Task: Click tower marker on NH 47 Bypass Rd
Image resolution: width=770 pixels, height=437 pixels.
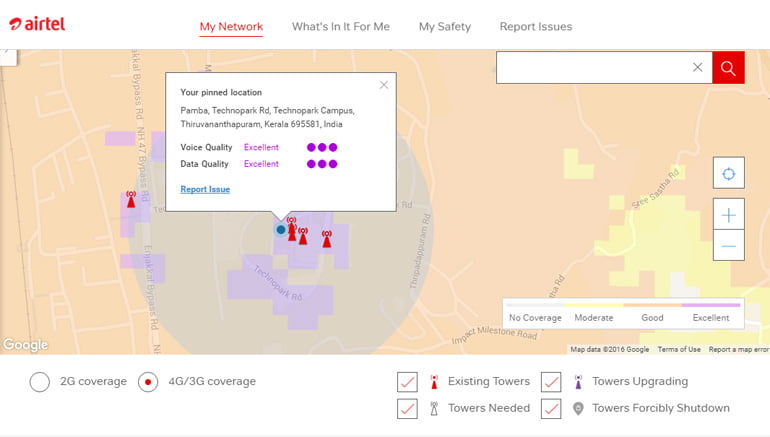Action: click(x=131, y=199)
